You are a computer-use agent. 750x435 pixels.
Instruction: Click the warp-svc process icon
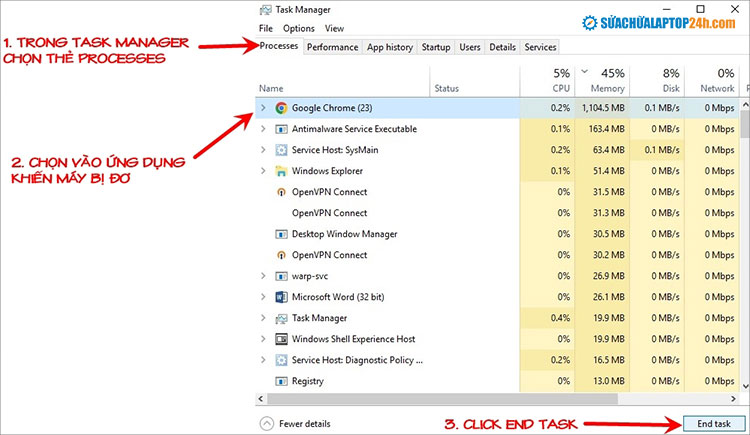coord(281,276)
